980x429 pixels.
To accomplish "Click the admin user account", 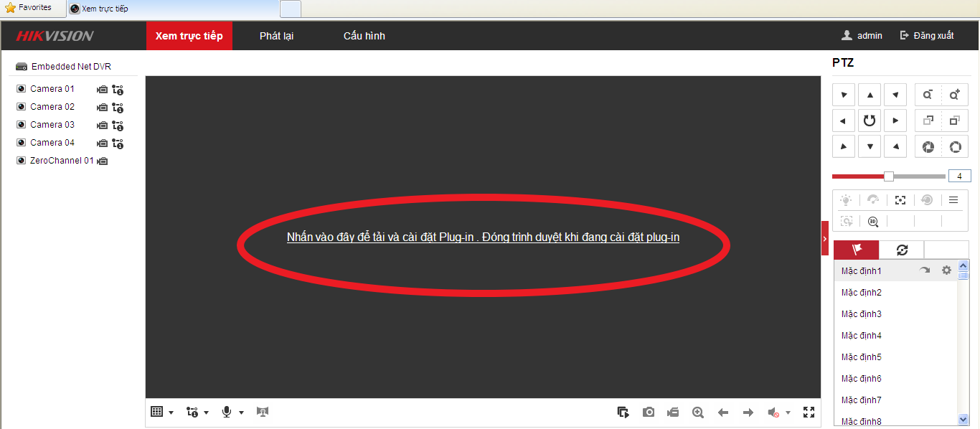I will pos(862,35).
